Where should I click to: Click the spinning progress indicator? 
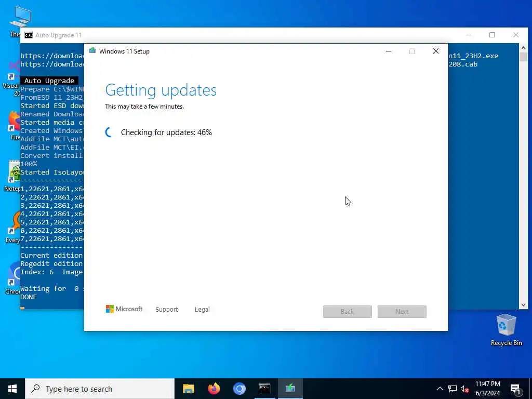[109, 132]
